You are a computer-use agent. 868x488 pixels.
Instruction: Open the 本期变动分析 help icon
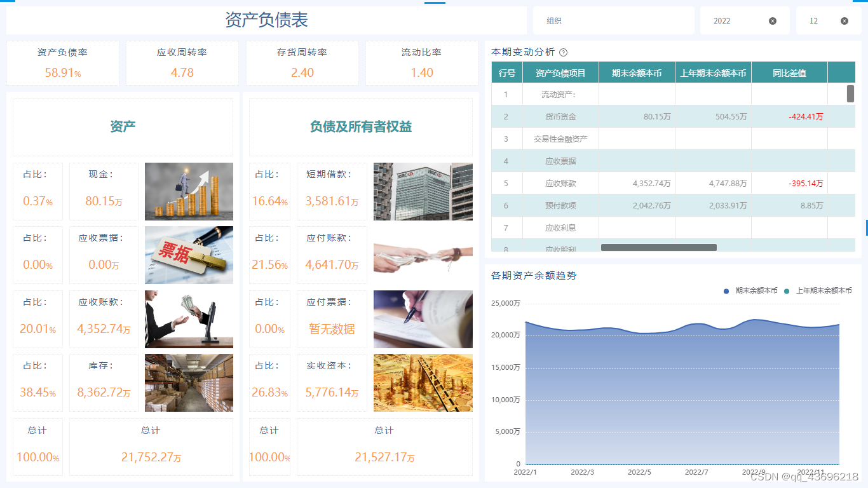click(x=563, y=53)
